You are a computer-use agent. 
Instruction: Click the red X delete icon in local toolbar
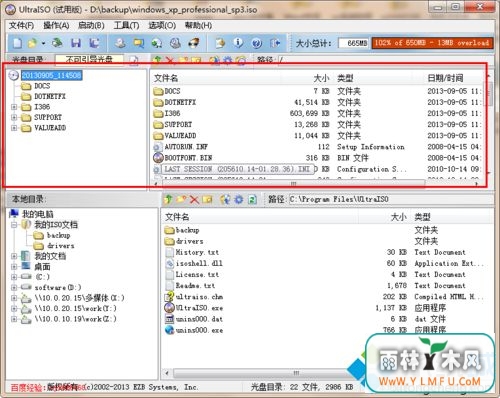[x=194, y=199]
